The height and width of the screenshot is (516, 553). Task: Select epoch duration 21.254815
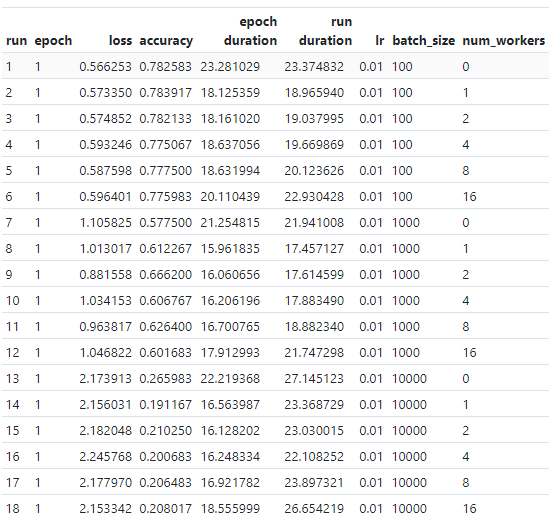[230, 223]
